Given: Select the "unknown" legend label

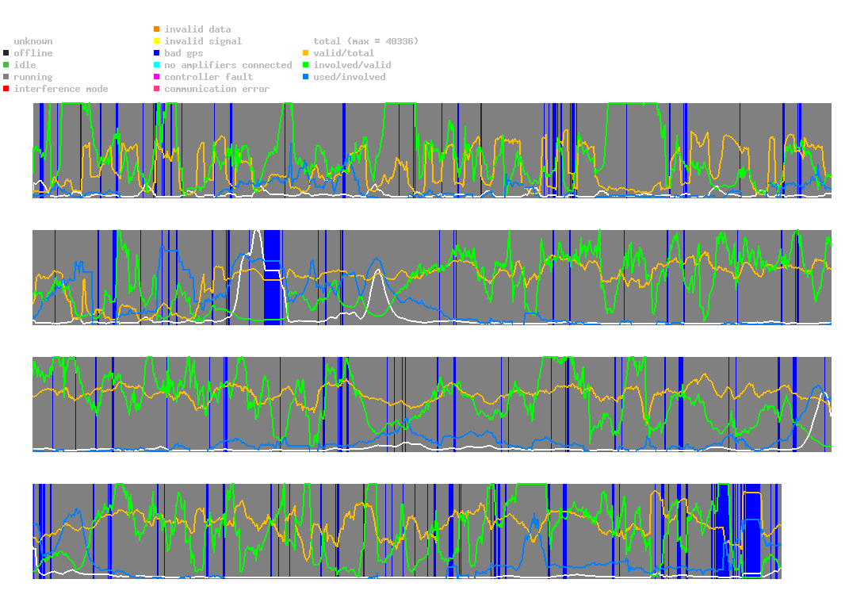Looking at the screenshot, I should [33, 41].
